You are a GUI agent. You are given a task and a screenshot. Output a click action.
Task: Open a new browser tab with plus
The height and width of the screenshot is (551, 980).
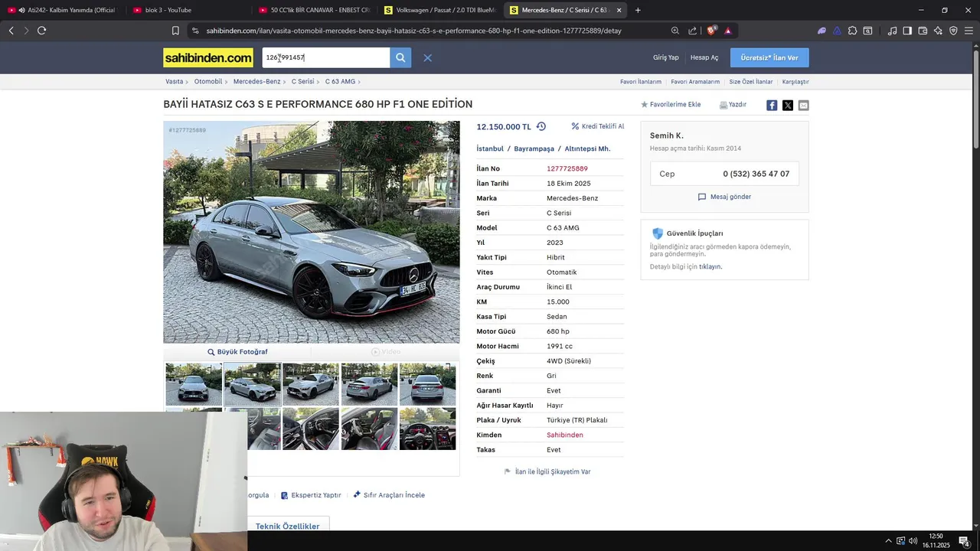tap(638, 10)
